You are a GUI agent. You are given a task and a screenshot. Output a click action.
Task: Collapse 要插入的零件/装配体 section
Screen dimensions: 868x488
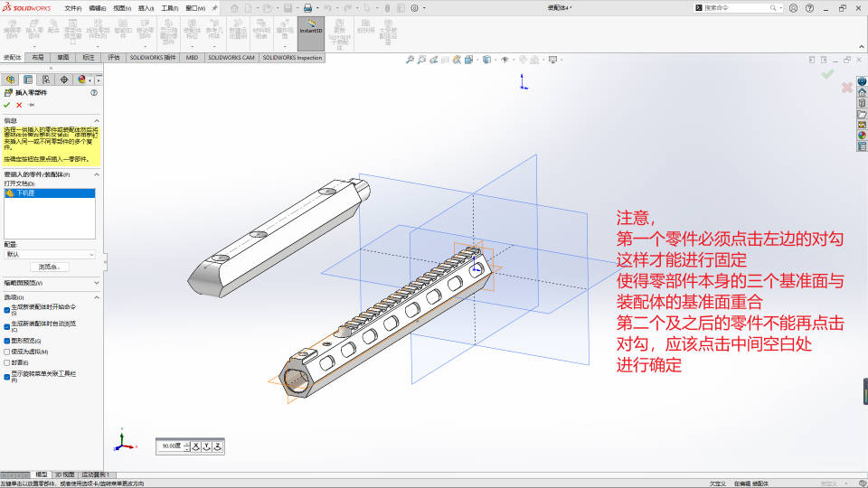point(97,174)
